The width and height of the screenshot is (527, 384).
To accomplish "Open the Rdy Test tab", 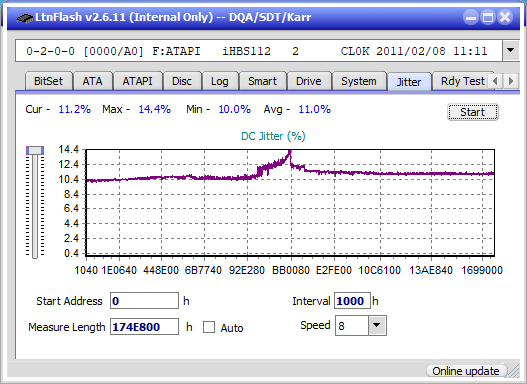I will [462, 81].
